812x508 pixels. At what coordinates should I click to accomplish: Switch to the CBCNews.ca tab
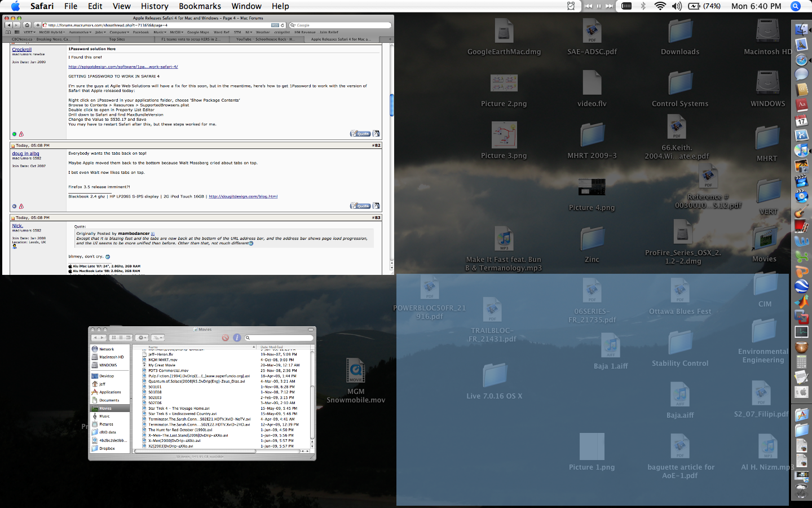click(41, 39)
